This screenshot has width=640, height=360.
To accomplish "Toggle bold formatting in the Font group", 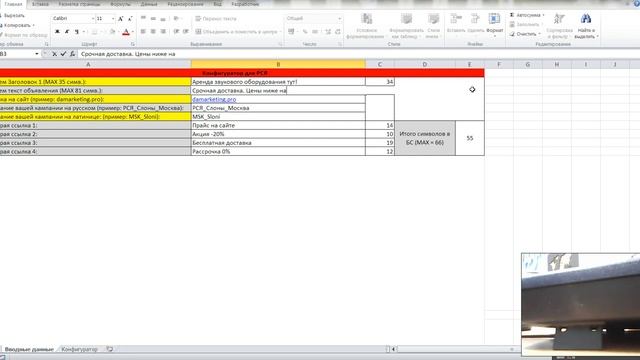I will click(57, 31).
